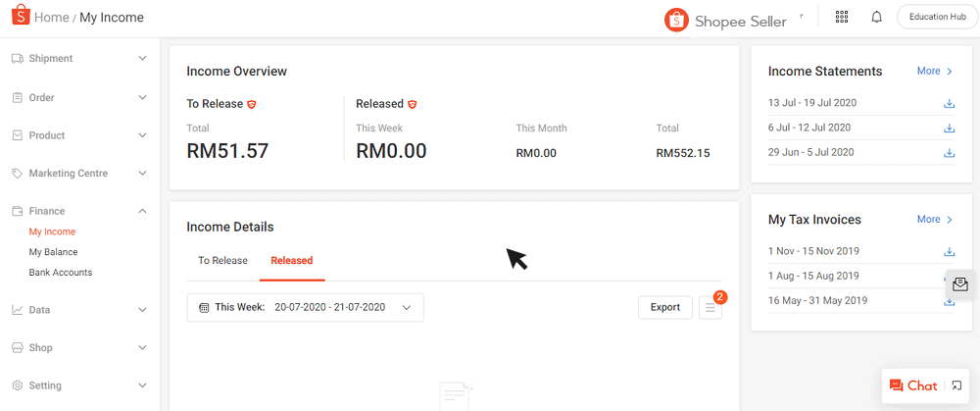The image size is (980, 411).
Task: Select the Released tab
Action: tap(292, 261)
